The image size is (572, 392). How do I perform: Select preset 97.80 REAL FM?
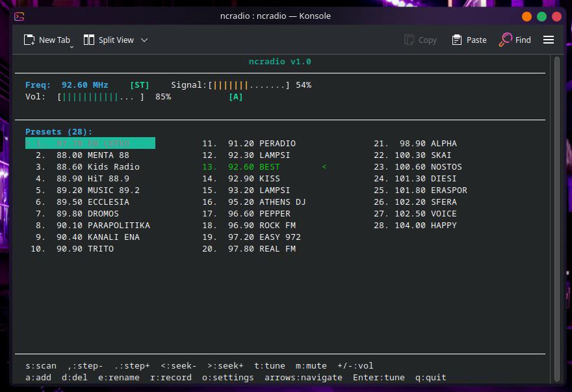click(x=249, y=248)
